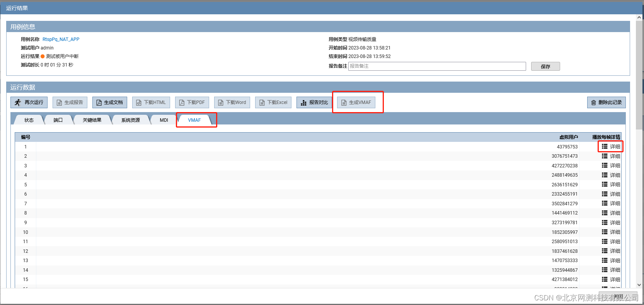Save the report note with 保存

tap(545, 66)
